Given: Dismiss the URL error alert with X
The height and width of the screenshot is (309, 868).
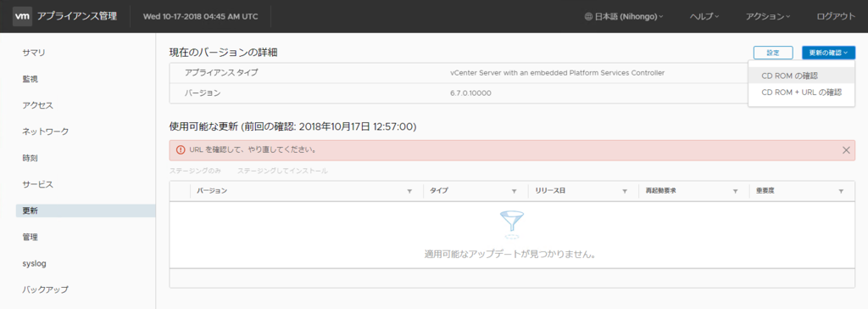Looking at the screenshot, I should click(x=846, y=149).
